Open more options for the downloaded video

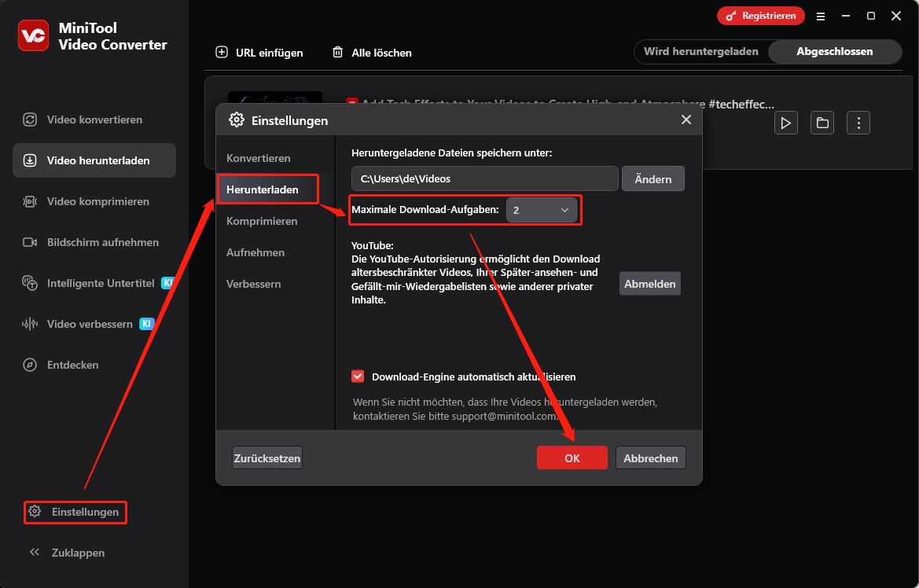click(x=858, y=123)
